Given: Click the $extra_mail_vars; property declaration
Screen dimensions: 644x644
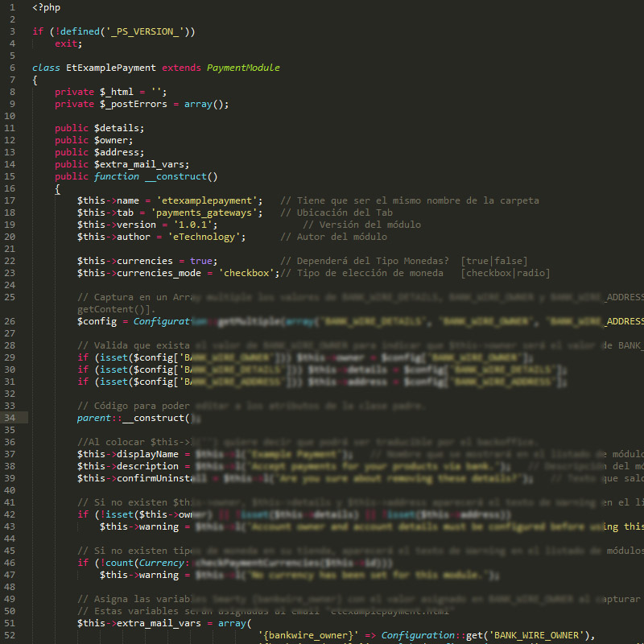Looking at the screenshot, I should tap(142, 164).
